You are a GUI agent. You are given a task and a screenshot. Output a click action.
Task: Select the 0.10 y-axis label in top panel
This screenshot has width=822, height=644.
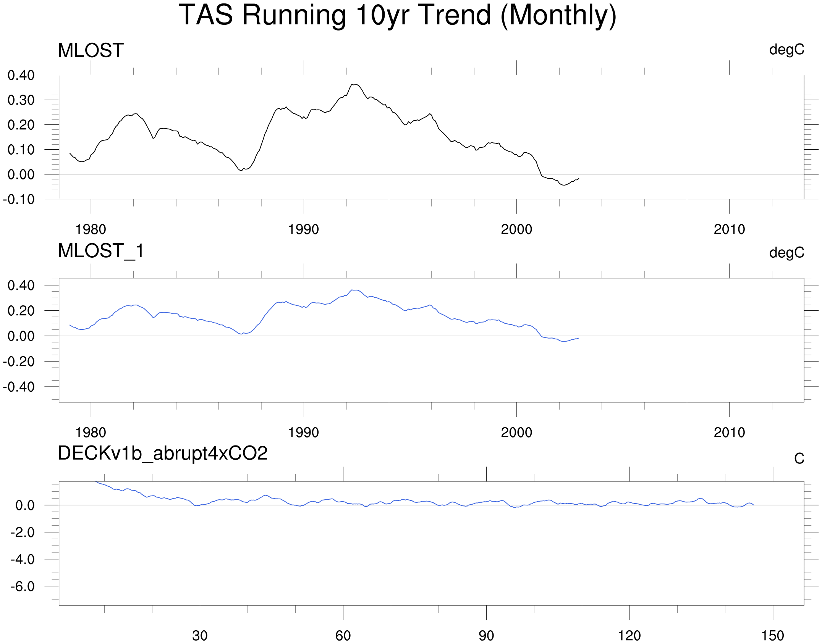[x=21, y=150]
